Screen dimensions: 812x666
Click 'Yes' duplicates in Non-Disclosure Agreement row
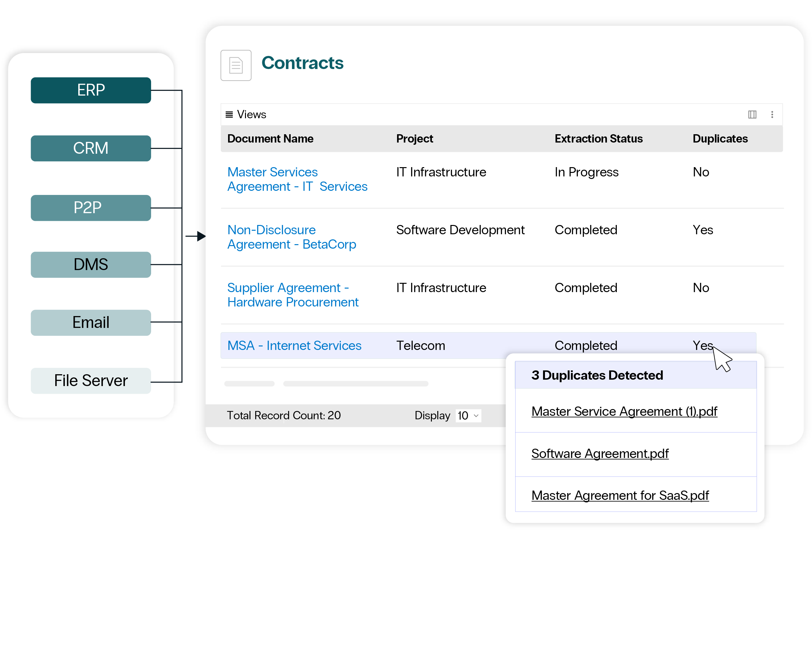702,230
